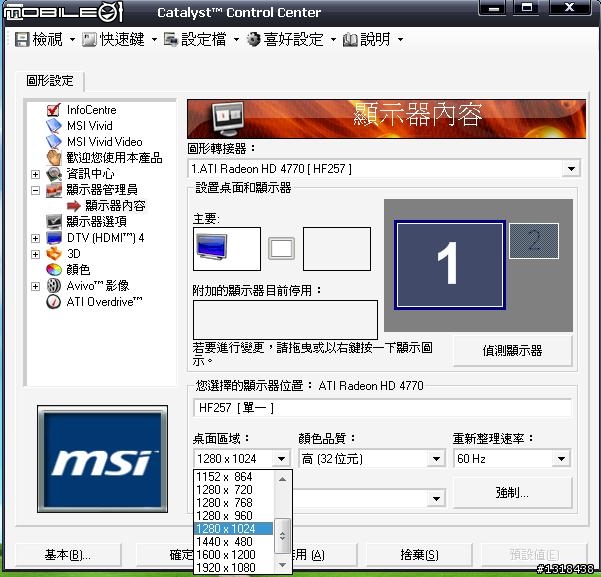Viewport: 601px width, 577px height.
Task: Open the 喜好設定 menu
Action: (x=291, y=39)
